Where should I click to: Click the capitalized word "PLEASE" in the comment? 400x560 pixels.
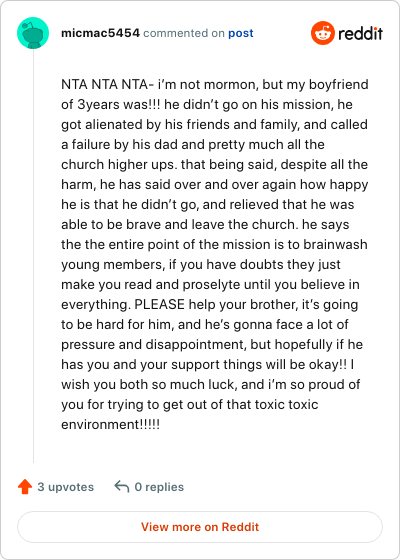tap(159, 304)
